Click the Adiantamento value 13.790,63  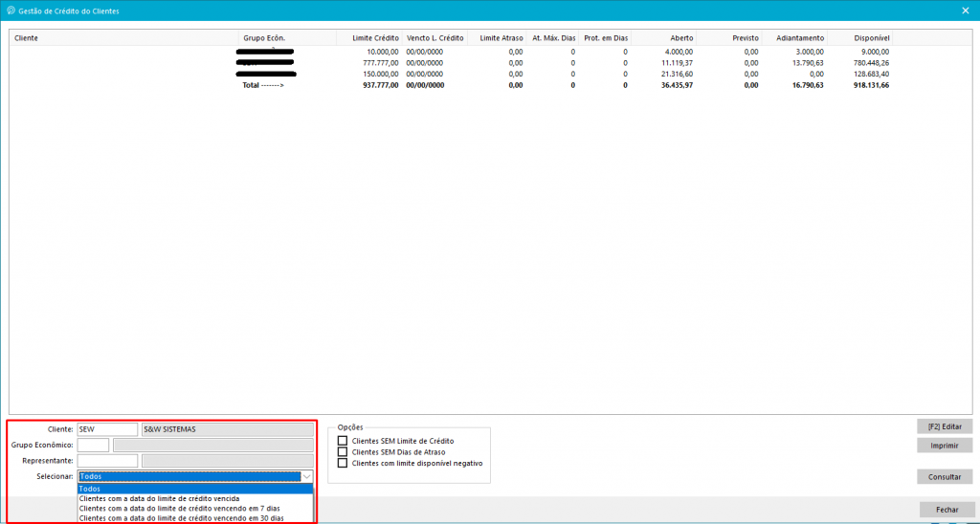coord(807,63)
